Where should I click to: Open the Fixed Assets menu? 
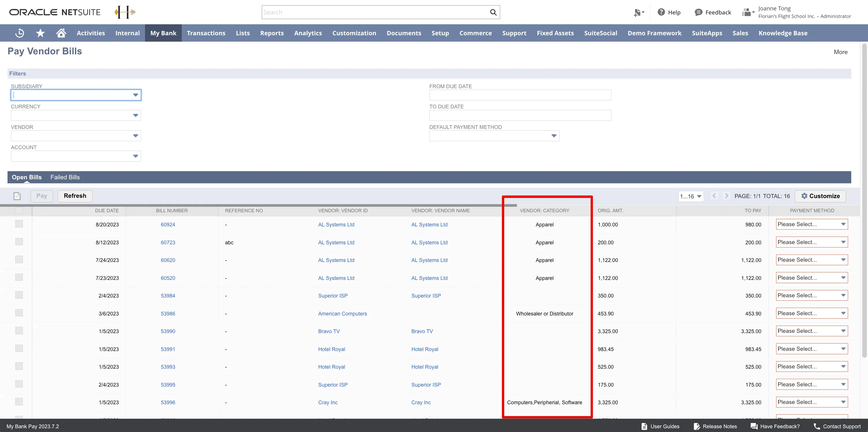[555, 33]
